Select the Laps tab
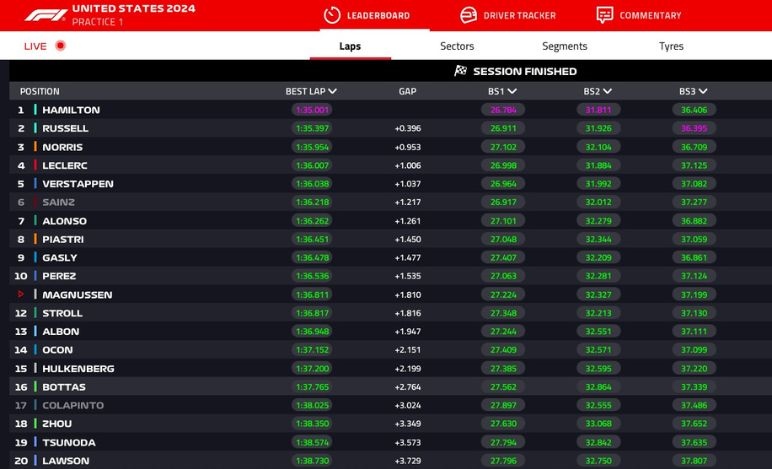Screen dimensions: 772x469 (349, 46)
